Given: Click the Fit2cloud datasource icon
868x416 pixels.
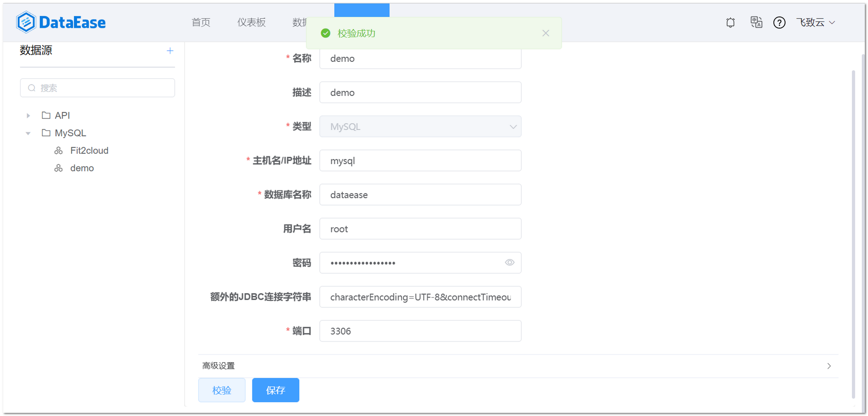Looking at the screenshot, I should (x=58, y=150).
